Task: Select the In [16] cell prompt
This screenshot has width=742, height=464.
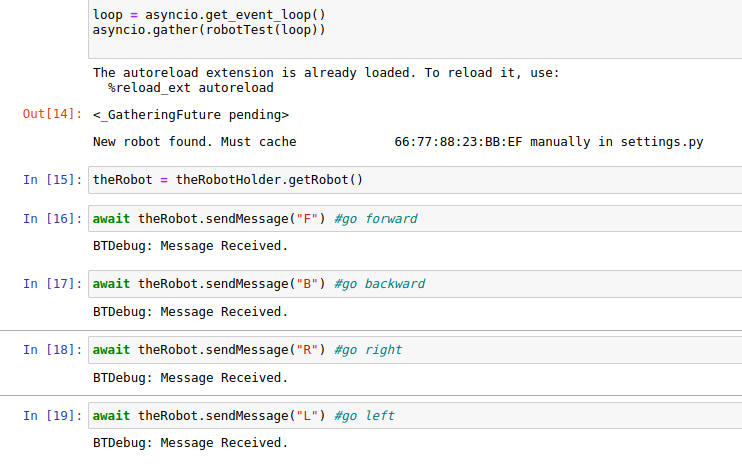Action: [53, 219]
